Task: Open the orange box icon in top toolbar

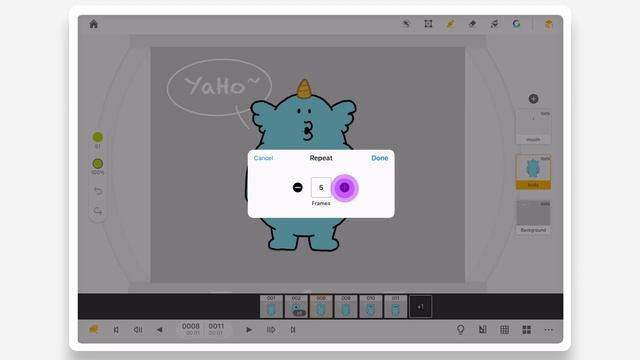Action: click(549, 24)
